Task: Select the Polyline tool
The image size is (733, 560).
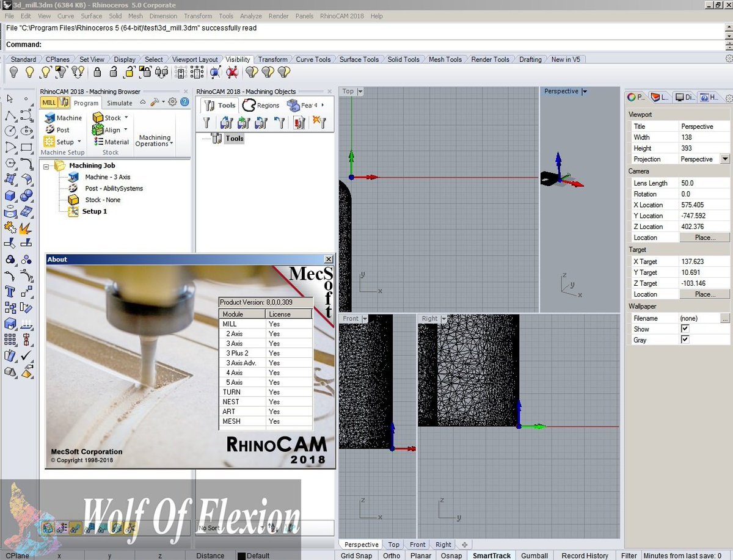Action: (10, 115)
